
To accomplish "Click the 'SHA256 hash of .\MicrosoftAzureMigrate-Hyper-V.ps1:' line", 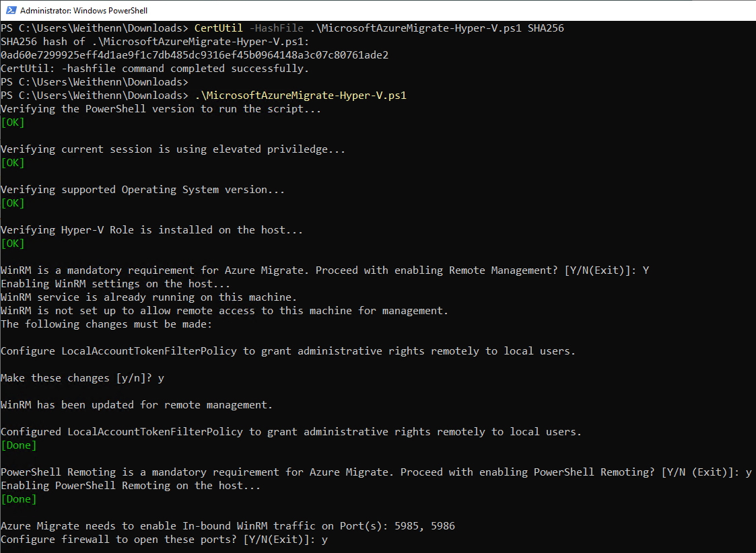I will pyautogui.click(x=155, y=42).
